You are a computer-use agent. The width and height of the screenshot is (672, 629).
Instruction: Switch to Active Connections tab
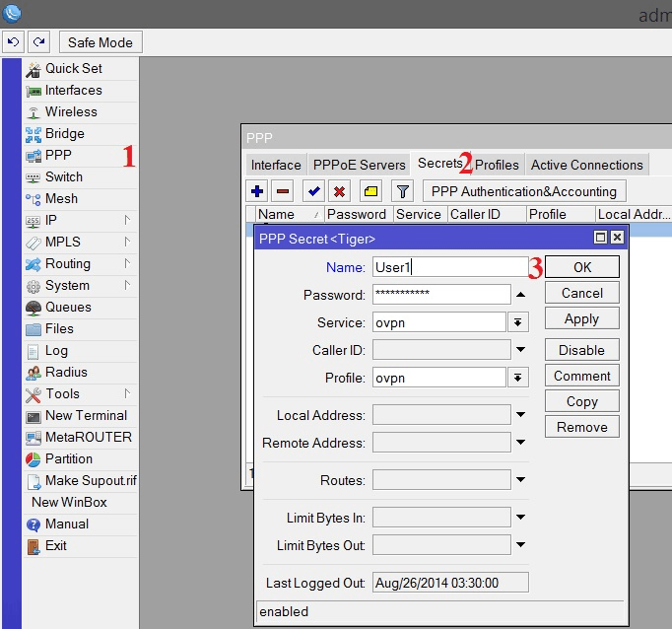587,165
